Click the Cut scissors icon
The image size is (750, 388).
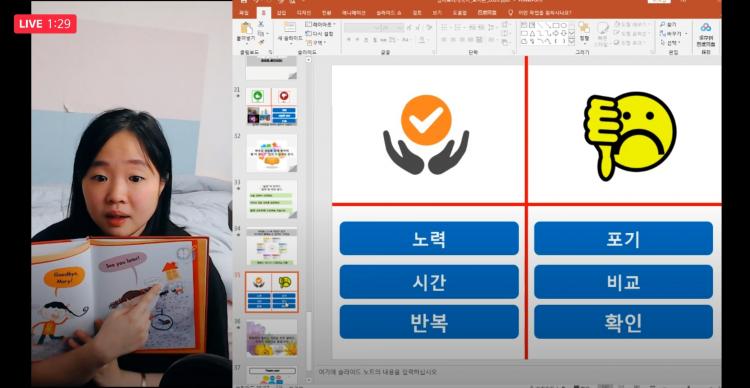point(261,24)
